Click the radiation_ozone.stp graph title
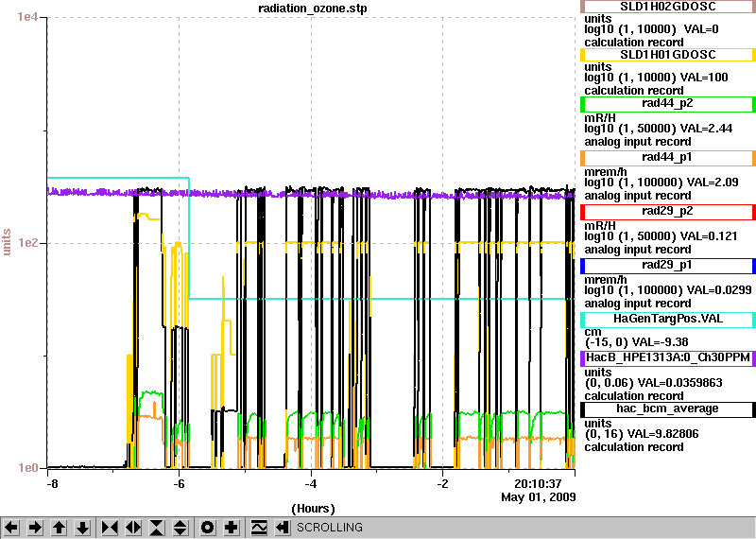The width and height of the screenshot is (756, 539). click(x=313, y=9)
